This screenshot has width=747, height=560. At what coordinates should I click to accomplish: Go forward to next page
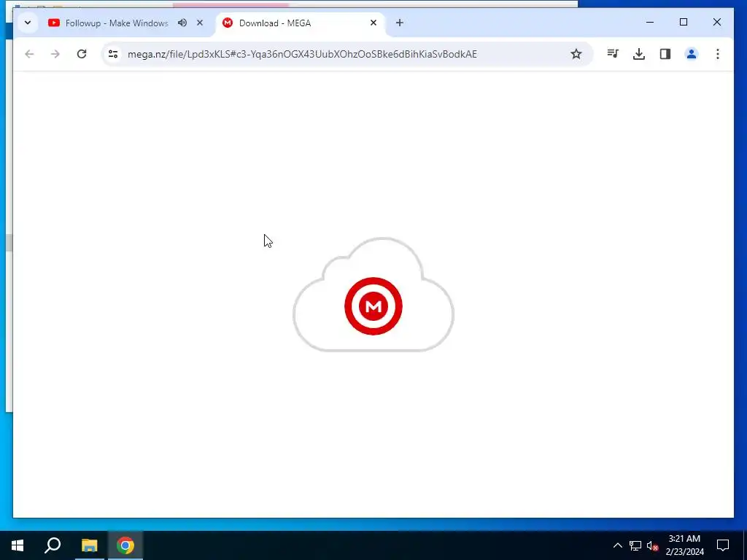coord(55,54)
